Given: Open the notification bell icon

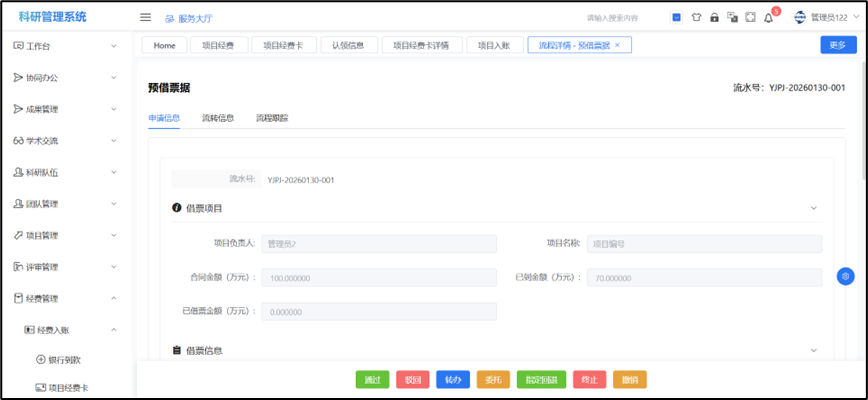Looking at the screenshot, I should tap(768, 17).
